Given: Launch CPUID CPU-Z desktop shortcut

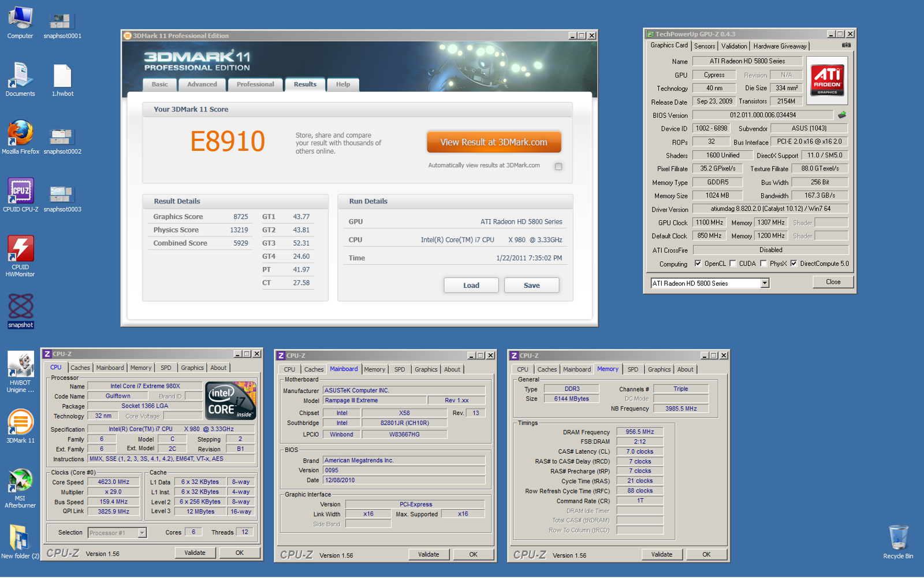Looking at the screenshot, I should pos(20,195).
